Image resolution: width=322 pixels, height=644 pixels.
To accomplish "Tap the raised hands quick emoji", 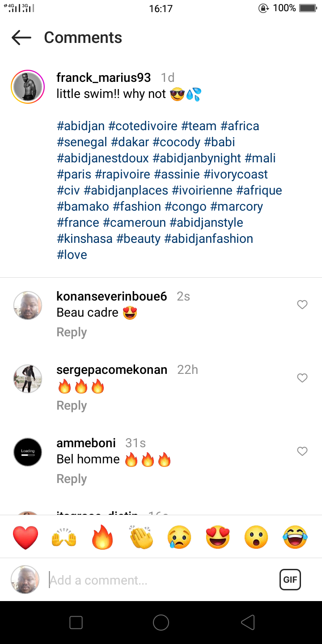I will [x=64, y=537].
